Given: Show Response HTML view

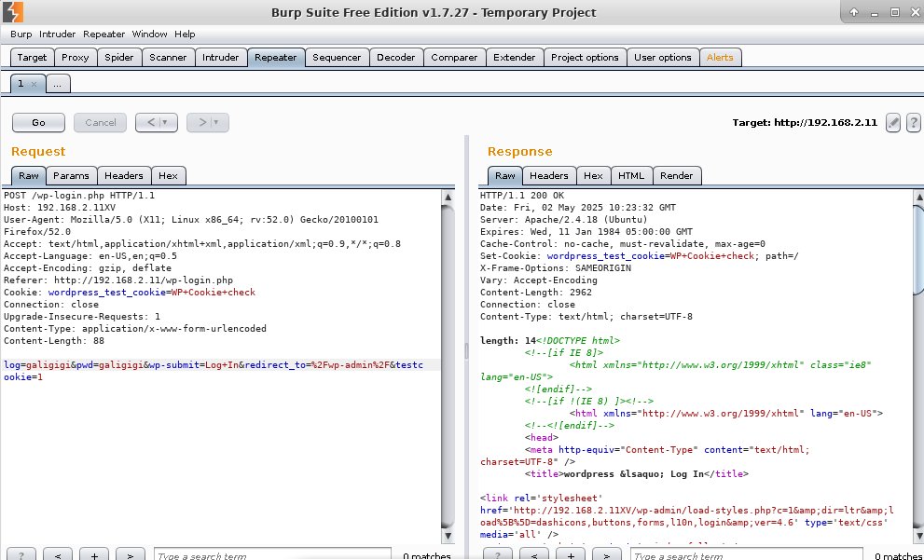Looking at the screenshot, I should click(631, 175).
